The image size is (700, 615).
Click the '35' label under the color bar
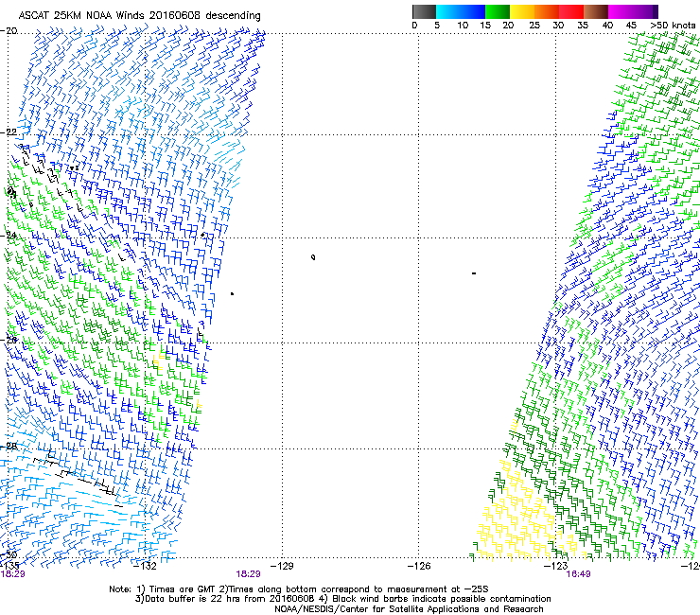pyautogui.click(x=583, y=25)
